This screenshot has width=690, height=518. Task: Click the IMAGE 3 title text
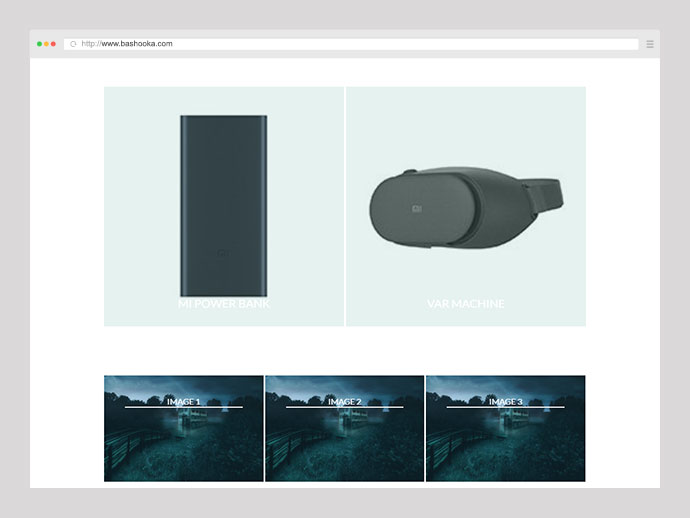point(506,401)
